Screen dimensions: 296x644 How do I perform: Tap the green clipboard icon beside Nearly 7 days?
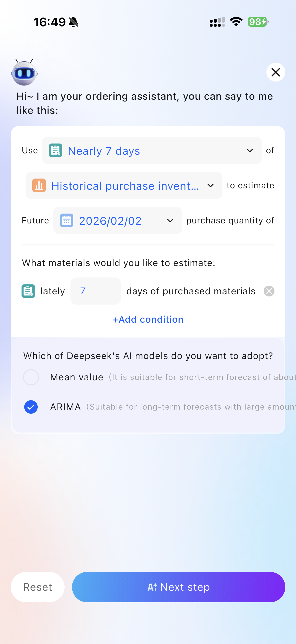(55, 150)
